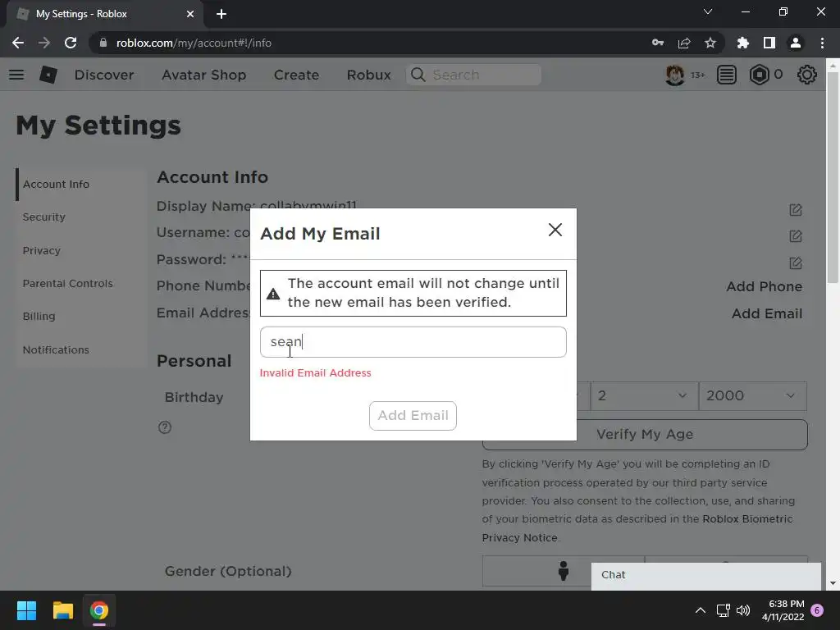The image size is (840, 630).
Task: Click the Roblox search box
Action: click(x=474, y=75)
